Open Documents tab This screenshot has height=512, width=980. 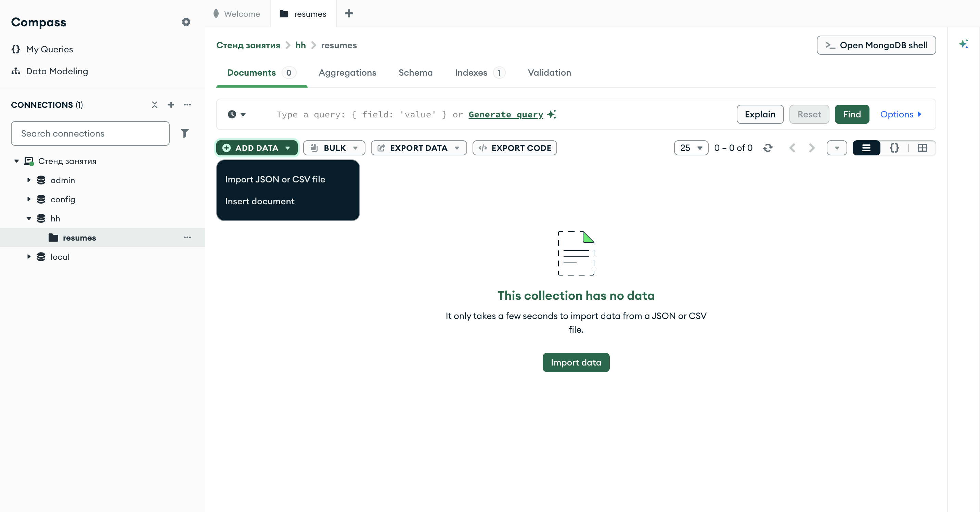(x=261, y=73)
